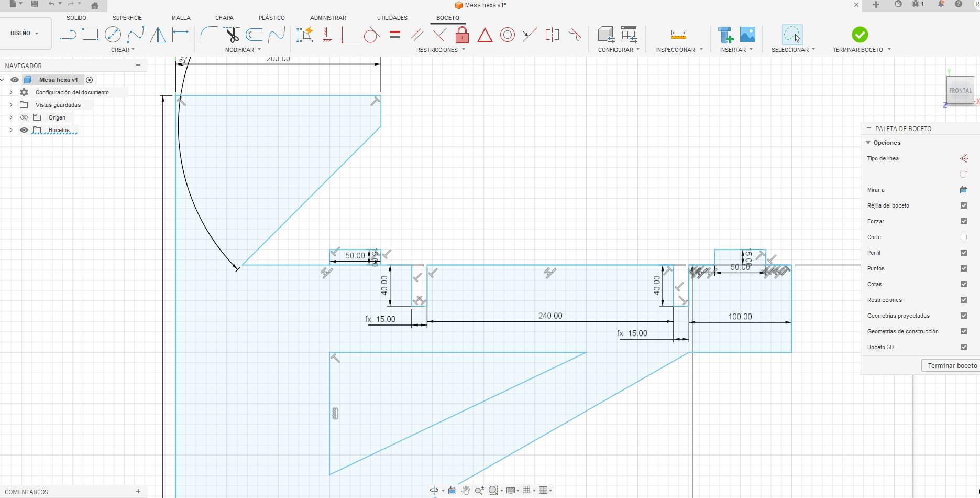Apply the Equal constraint icon

(x=395, y=35)
